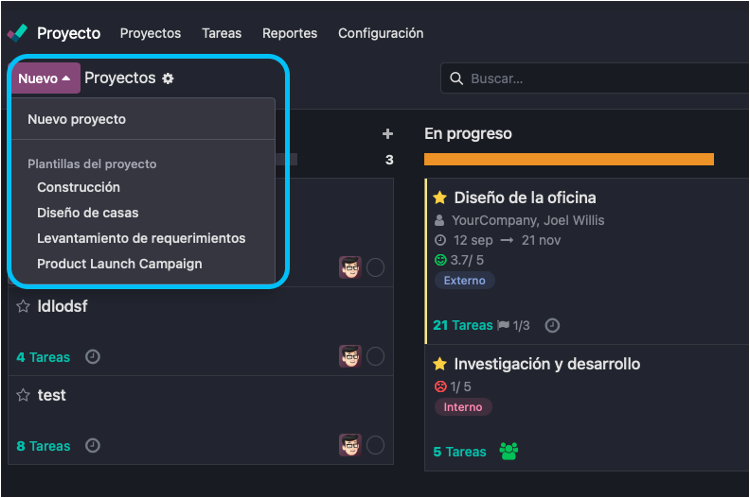
Task: Open test project card title
Action: click(52, 395)
